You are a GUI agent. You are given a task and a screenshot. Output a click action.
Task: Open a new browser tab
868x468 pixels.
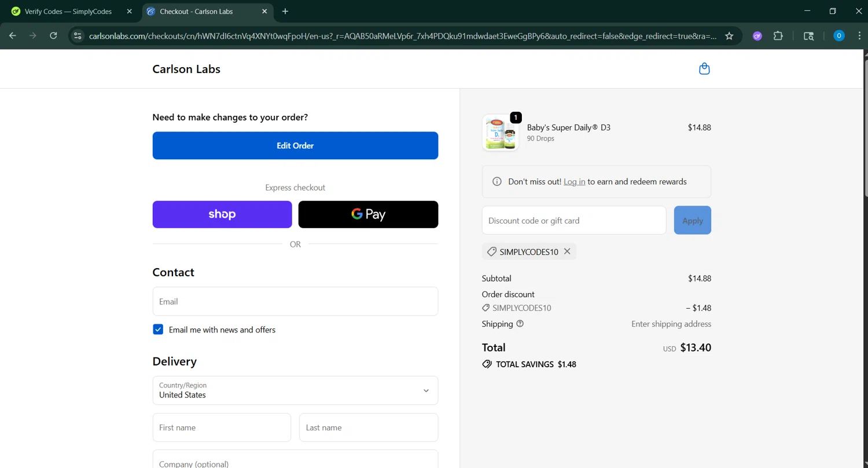[x=285, y=12]
